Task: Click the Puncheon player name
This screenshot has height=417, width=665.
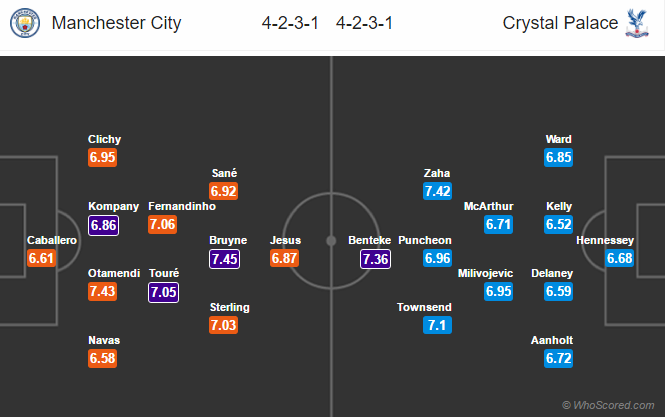Action: (x=424, y=240)
